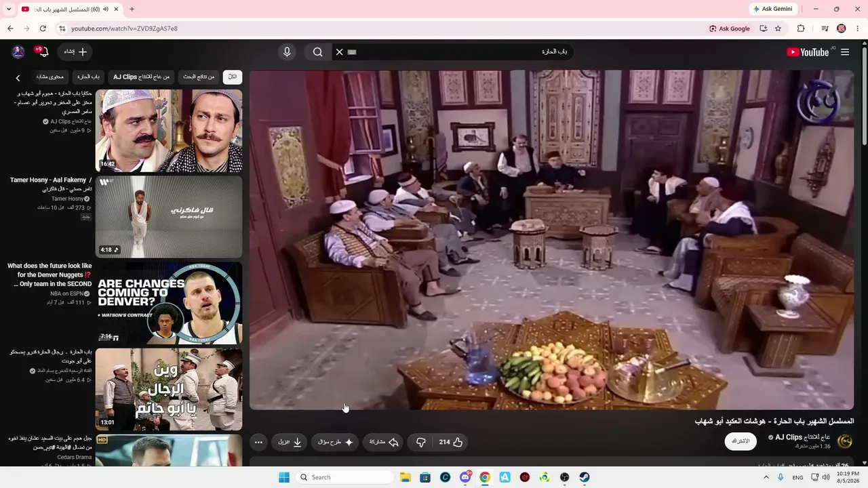Viewport: 868px width, 488px height.
Task: Select the 'من نتائج البحث' chip
Action: coord(199,77)
